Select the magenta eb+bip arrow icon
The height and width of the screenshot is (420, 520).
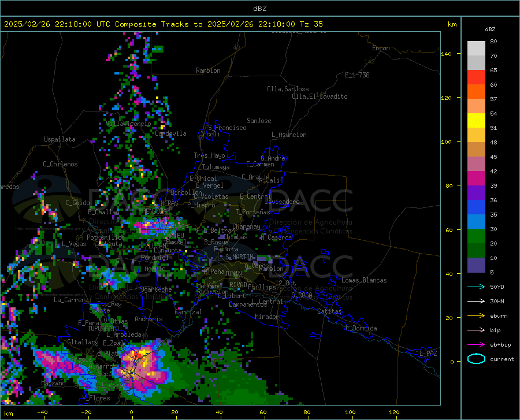click(x=476, y=345)
